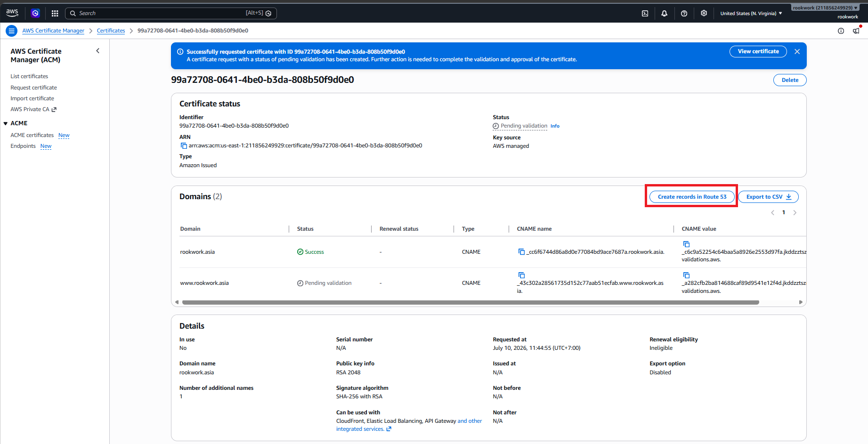Image resolution: width=868 pixels, height=444 pixels.
Task: Open List certificates in the sidebar
Action: (x=29, y=76)
